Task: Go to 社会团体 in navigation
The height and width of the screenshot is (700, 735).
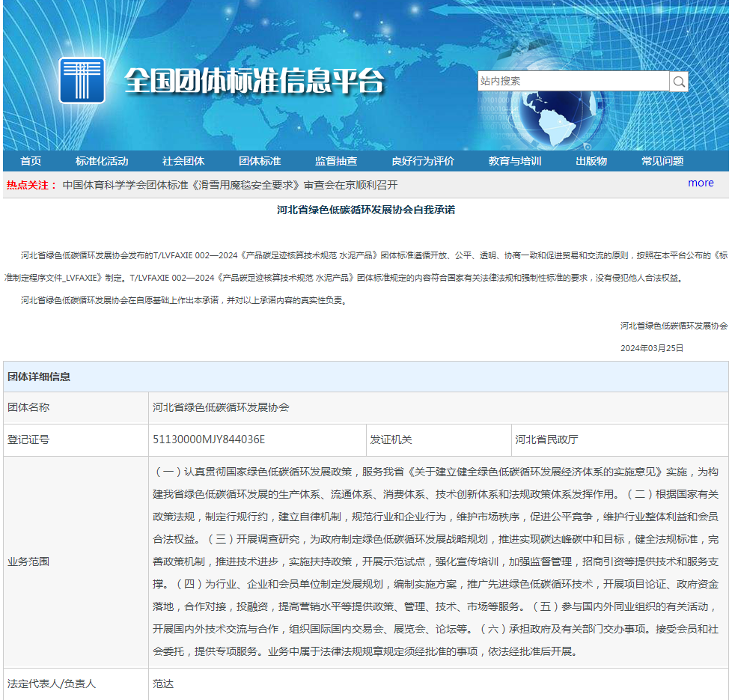Action: point(183,161)
